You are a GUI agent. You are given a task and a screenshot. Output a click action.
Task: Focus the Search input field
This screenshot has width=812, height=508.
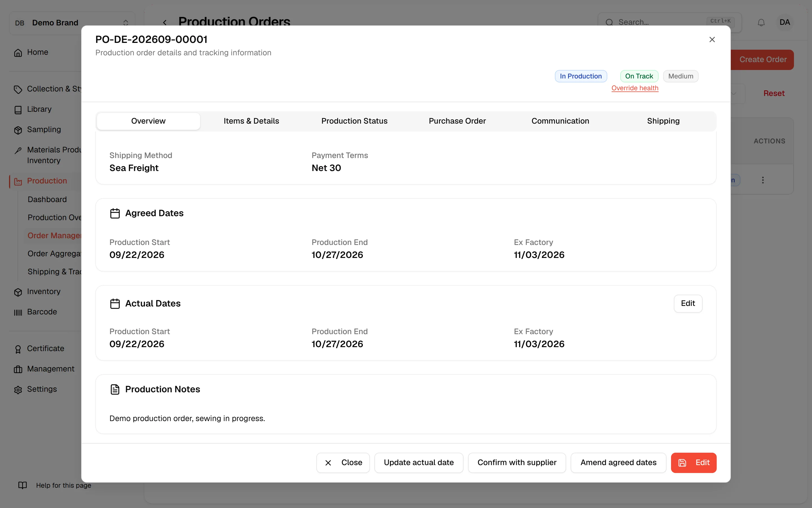669,23
